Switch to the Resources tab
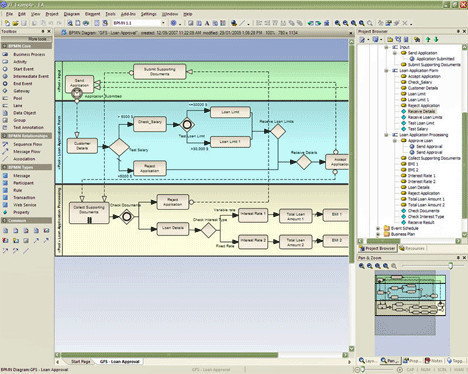 (x=412, y=248)
